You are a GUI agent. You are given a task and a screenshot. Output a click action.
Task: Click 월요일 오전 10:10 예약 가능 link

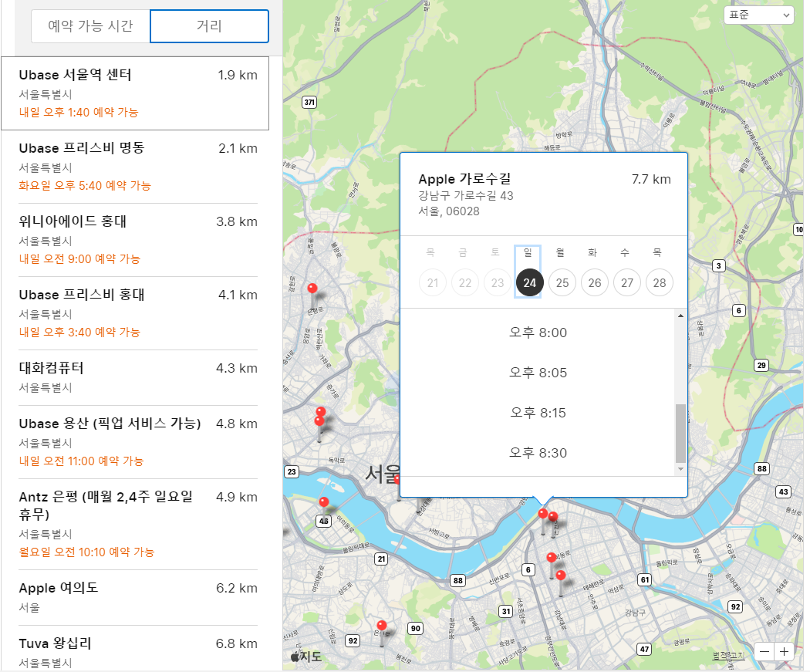(x=86, y=552)
